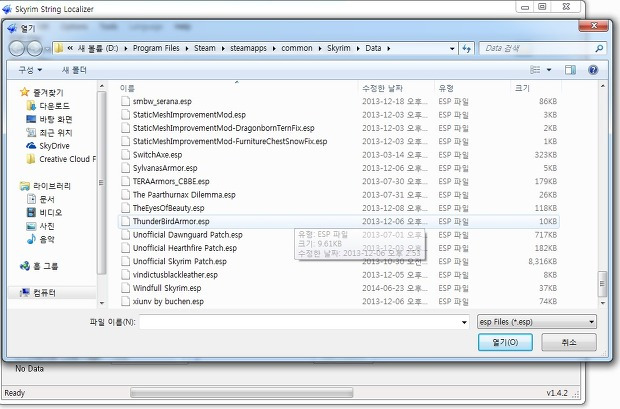The image size is (620, 409).
Task: Click the search magnifier icon
Action: coord(599,49)
